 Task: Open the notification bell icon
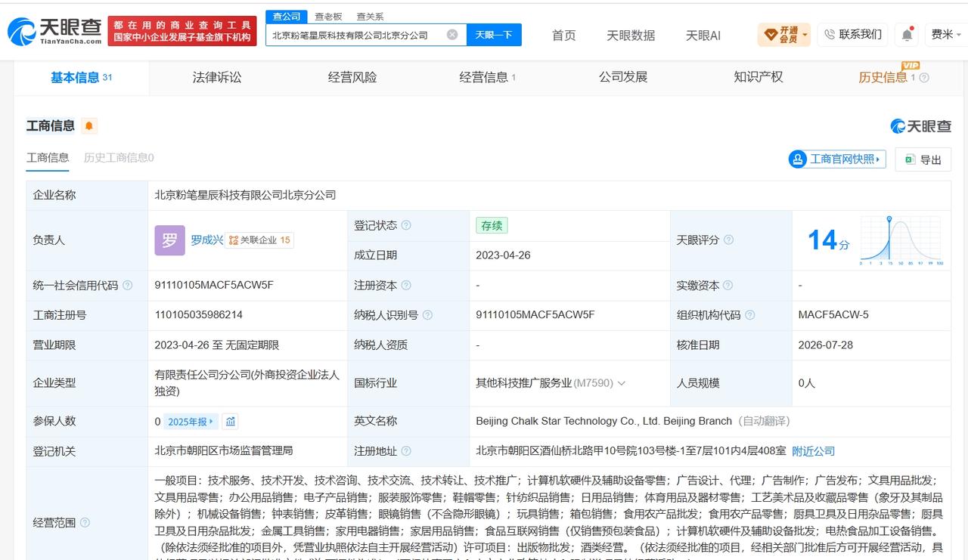907,35
